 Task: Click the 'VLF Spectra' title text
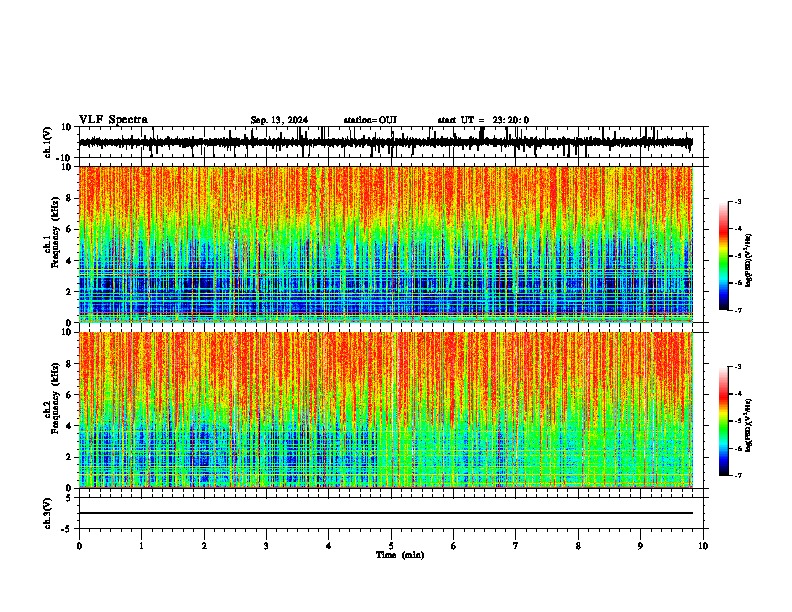coord(113,120)
